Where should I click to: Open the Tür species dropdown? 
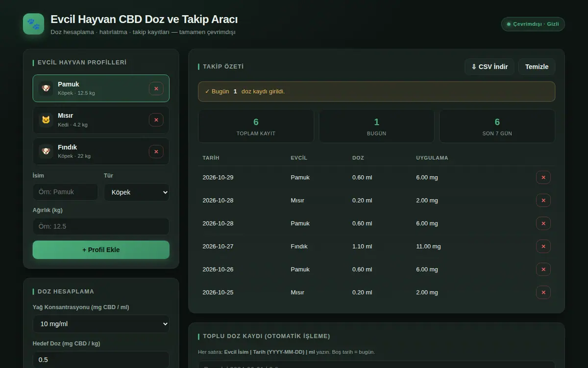137,192
